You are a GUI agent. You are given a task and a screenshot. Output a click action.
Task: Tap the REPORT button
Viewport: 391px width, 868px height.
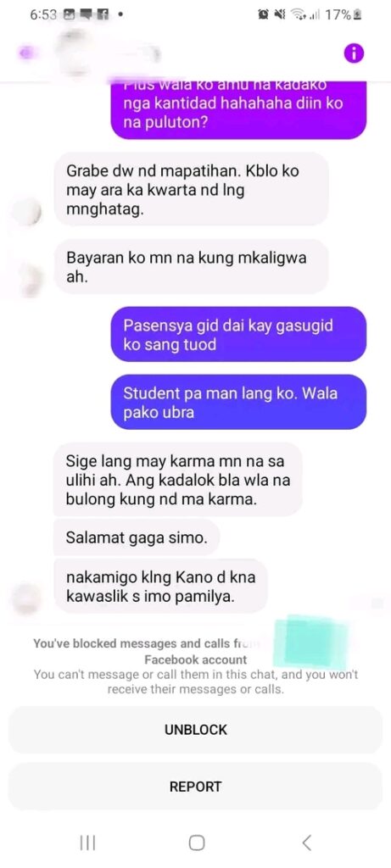tap(195, 786)
